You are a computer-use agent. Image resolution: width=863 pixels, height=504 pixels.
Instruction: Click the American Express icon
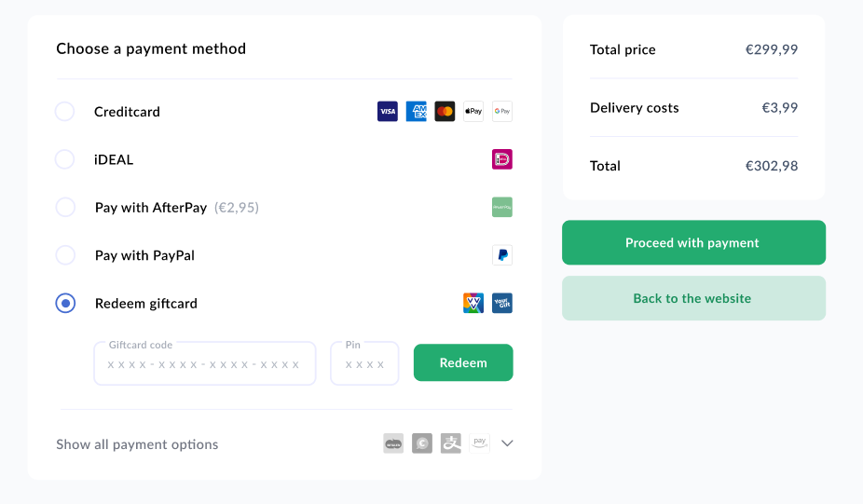click(x=416, y=111)
